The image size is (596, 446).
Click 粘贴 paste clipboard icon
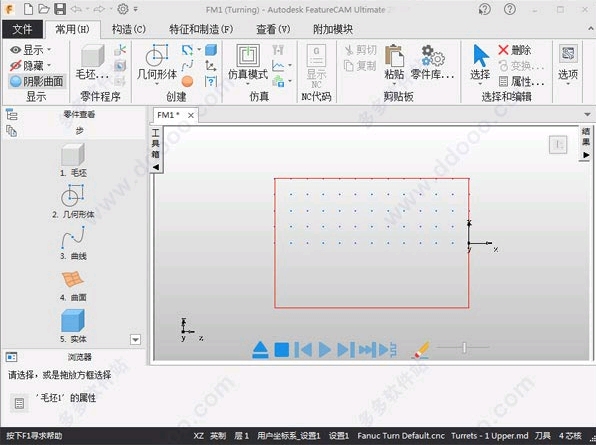pyautogui.click(x=394, y=63)
